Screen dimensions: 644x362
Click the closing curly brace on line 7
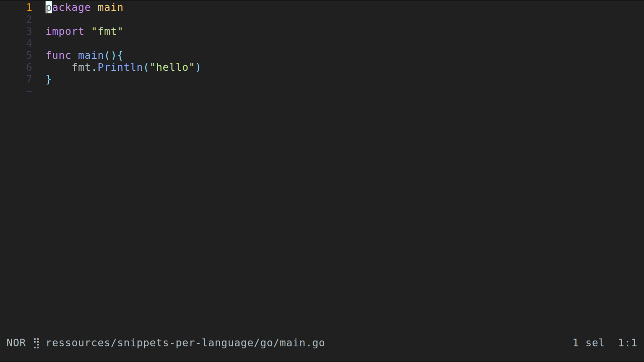pos(49,79)
